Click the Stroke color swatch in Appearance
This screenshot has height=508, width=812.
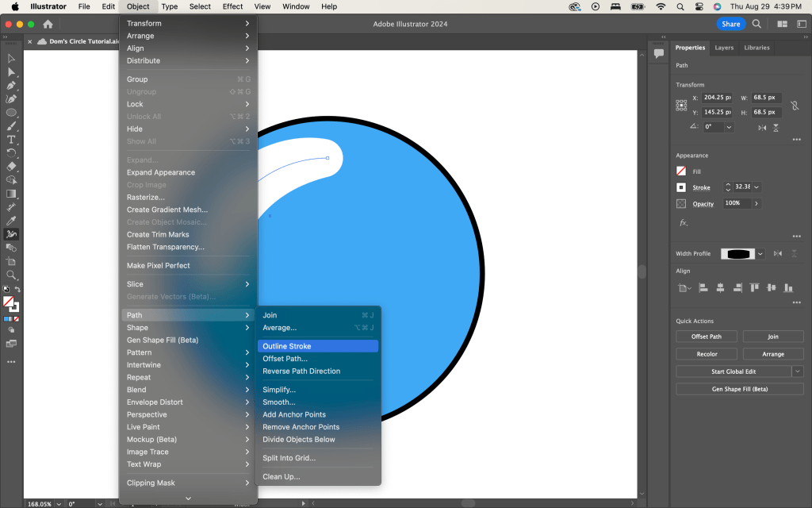coord(681,187)
